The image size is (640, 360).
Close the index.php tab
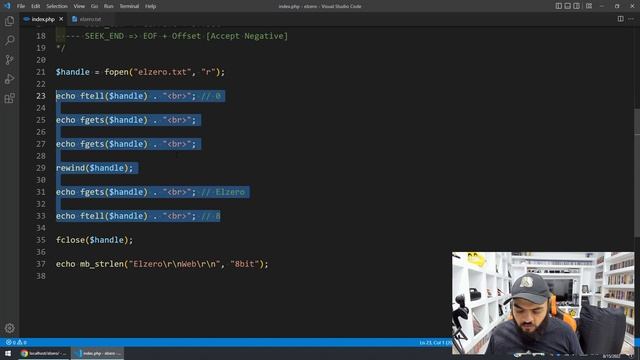click(61, 19)
